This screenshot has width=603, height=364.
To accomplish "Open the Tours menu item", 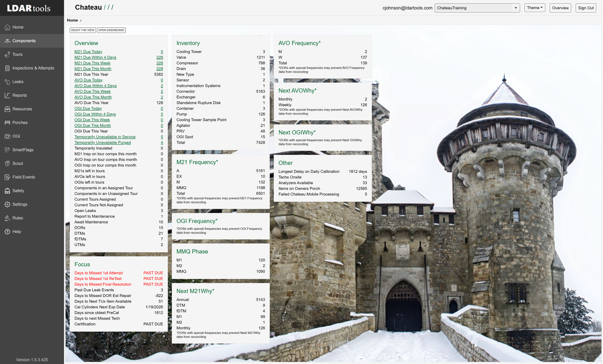I will (32, 55).
